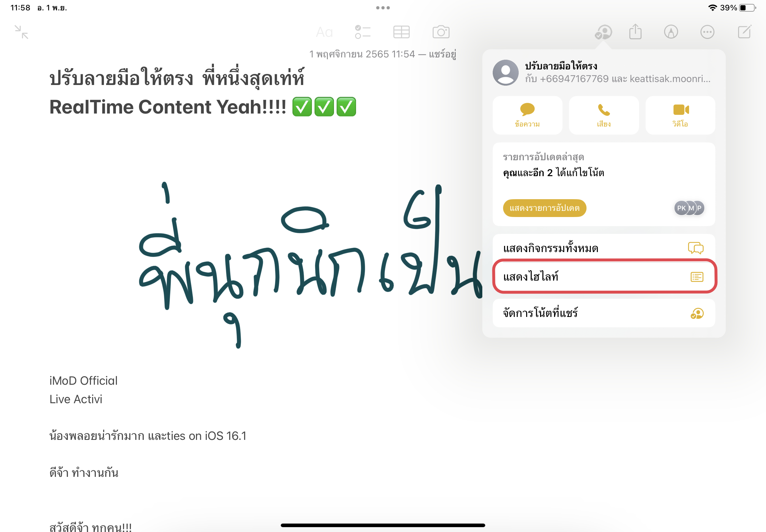Open the more options ellipsis menu
The height and width of the screenshot is (532, 766).
coord(707,32)
